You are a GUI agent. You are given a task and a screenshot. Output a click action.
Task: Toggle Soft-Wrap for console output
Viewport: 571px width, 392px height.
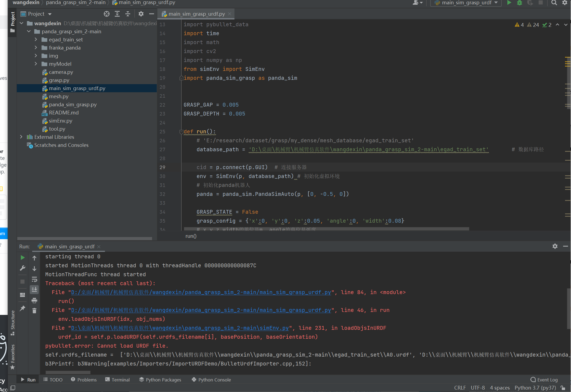click(34, 279)
